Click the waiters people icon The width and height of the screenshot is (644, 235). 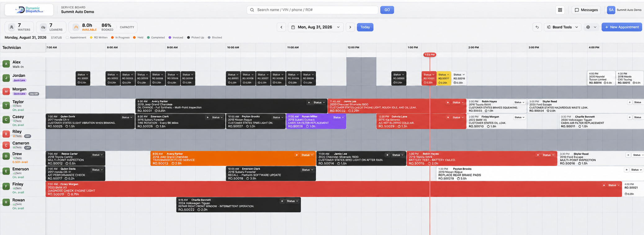point(11,27)
